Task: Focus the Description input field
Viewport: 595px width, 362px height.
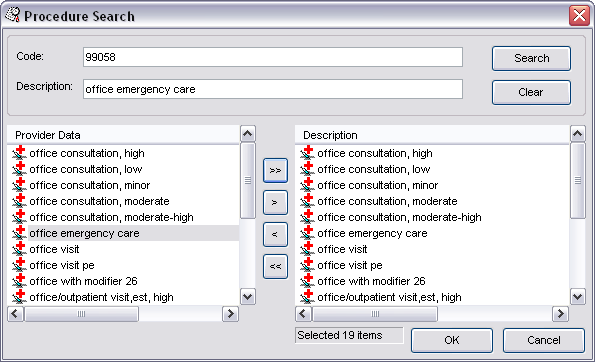Action: click(272, 89)
